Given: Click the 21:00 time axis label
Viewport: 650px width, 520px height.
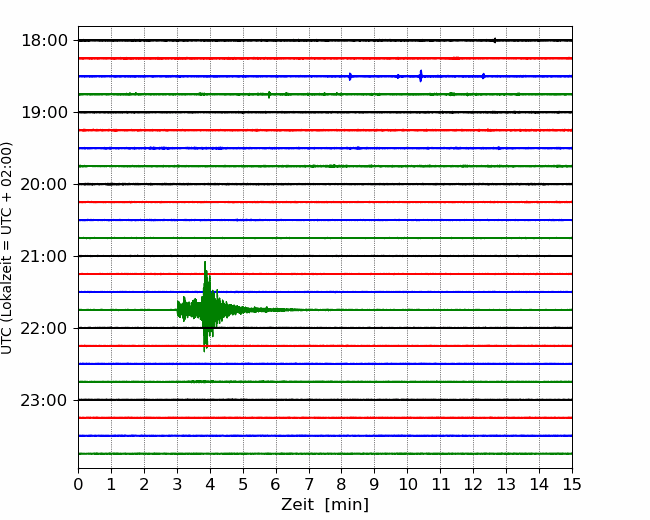Looking at the screenshot, I should (x=44, y=256).
